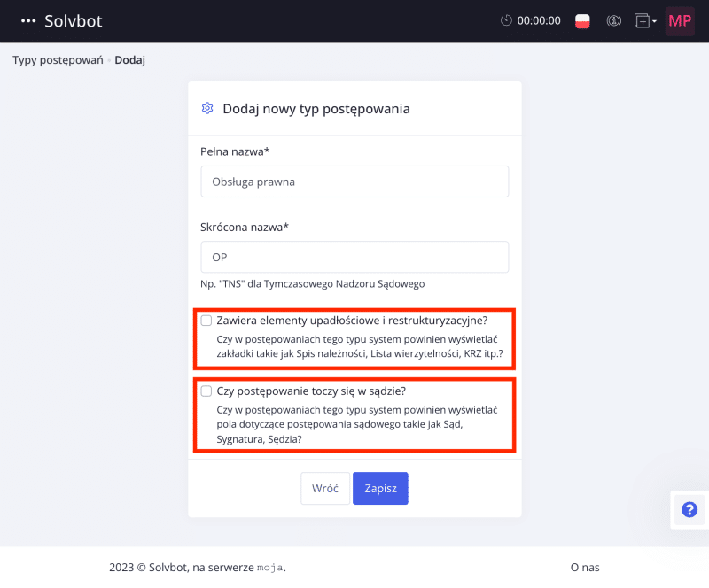
Task: Open the coin billing icon
Action: pyautogui.click(x=613, y=20)
